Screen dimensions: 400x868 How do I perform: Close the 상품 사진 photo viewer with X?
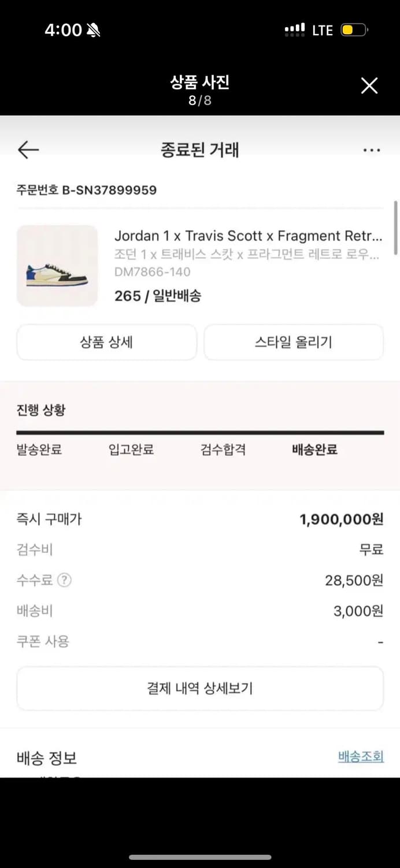point(369,85)
